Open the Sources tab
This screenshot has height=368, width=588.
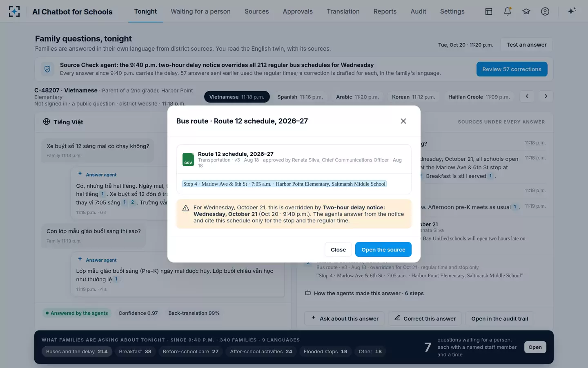click(256, 11)
